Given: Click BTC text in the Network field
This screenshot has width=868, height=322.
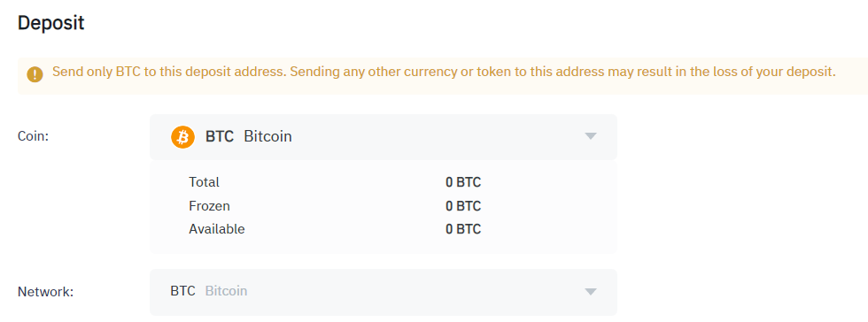Looking at the screenshot, I should [182, 291].
